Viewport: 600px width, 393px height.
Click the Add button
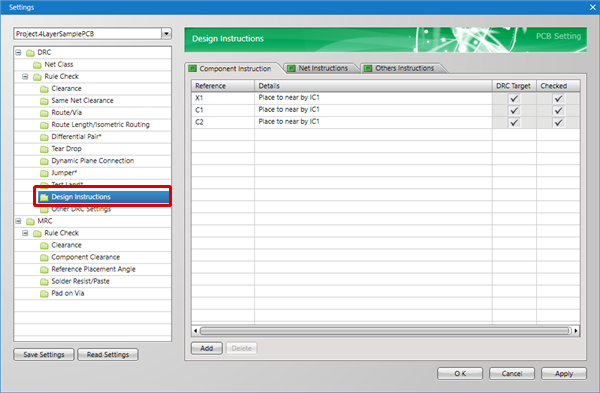(x=207, y=348)
